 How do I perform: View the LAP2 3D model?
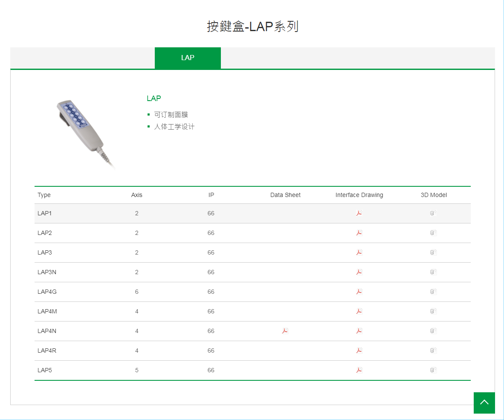point(433,232)
